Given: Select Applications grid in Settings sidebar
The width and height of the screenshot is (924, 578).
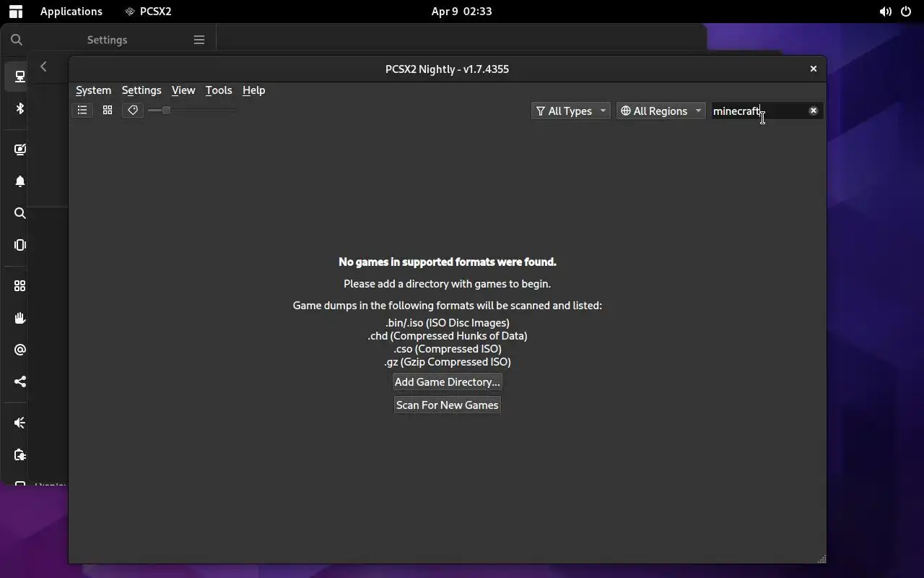Looking at the screenshot, I should [x=20, y=286].
